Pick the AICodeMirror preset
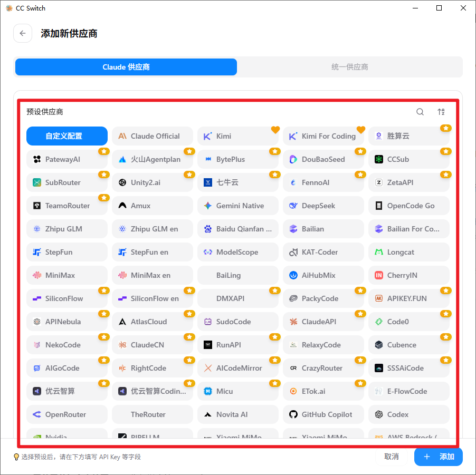 [238, 368]
